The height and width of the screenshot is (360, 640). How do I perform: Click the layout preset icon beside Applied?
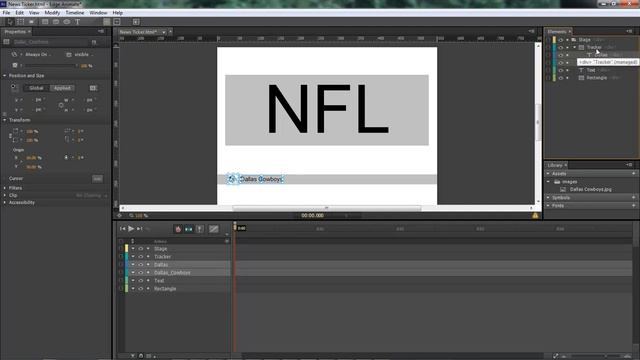tap(93, 88)
